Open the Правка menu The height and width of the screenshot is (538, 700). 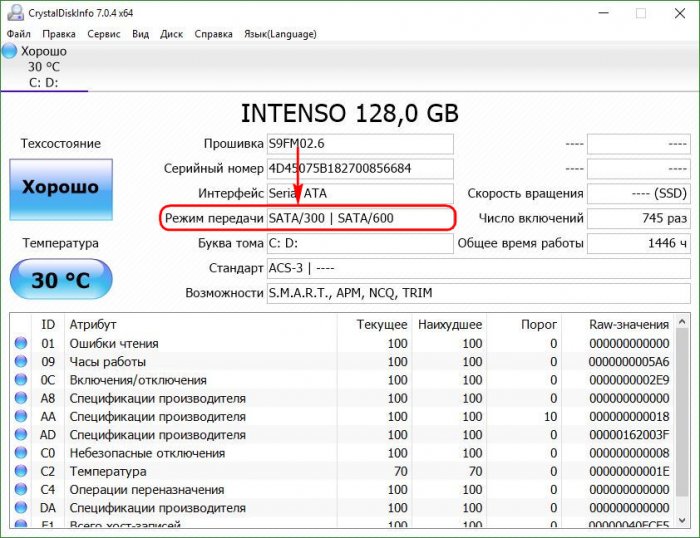[x=59, y=34]
